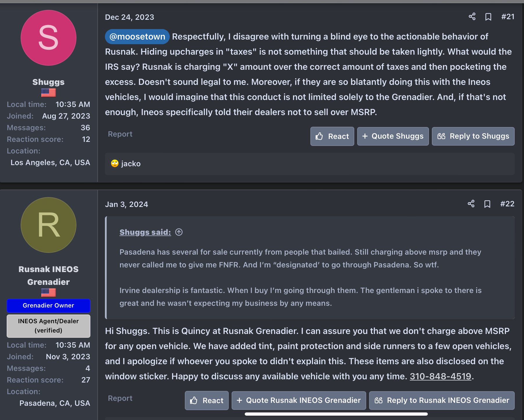This screenshot has width=524, height=420.
Task: Click phone number 310-848-4519 link
Action: click(x=440, y=376)
